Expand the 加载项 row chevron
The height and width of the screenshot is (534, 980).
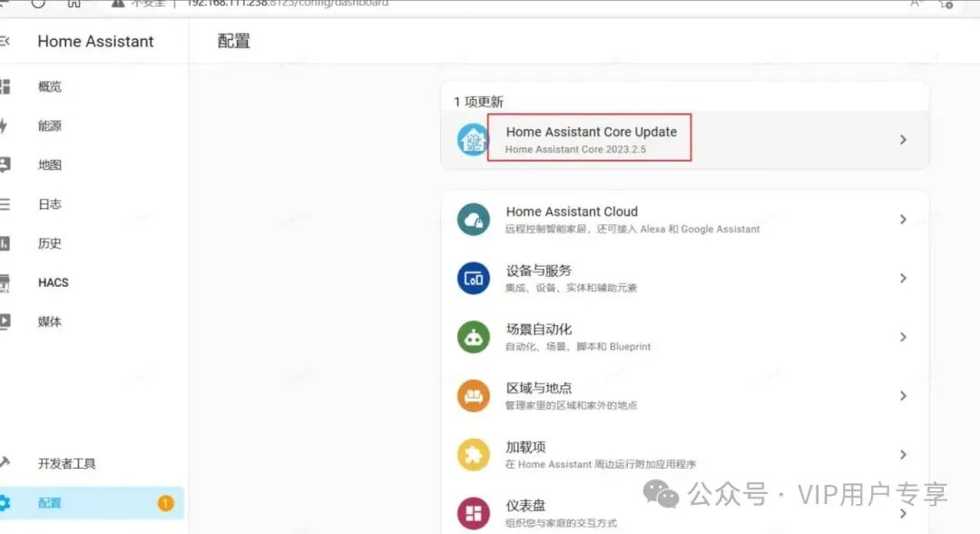(903, 455)
